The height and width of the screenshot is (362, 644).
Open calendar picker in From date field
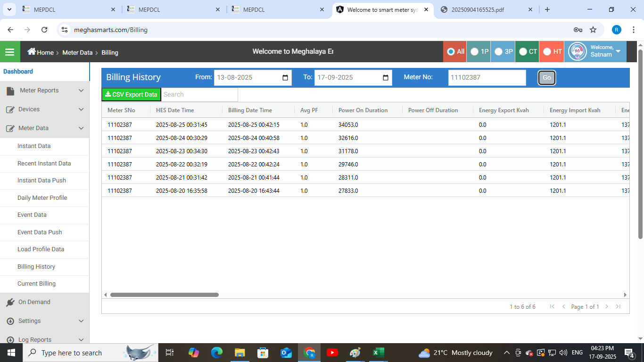point(285,78)
